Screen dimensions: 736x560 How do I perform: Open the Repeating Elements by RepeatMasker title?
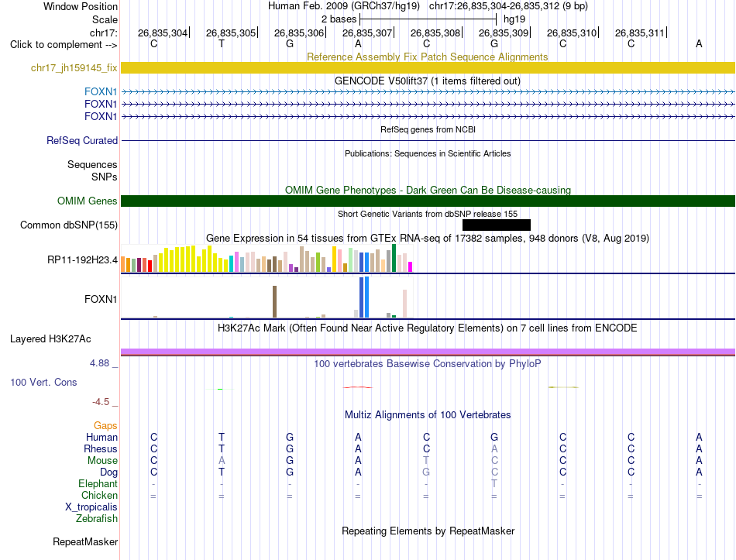click(428, 531)
